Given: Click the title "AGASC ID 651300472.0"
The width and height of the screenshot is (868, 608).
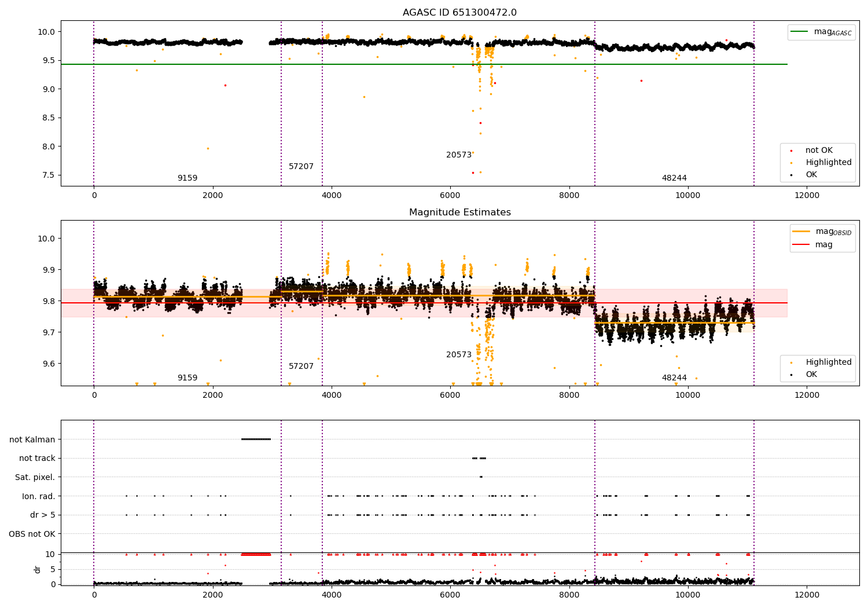Looking at the screenshot, I should coord(459,13).
